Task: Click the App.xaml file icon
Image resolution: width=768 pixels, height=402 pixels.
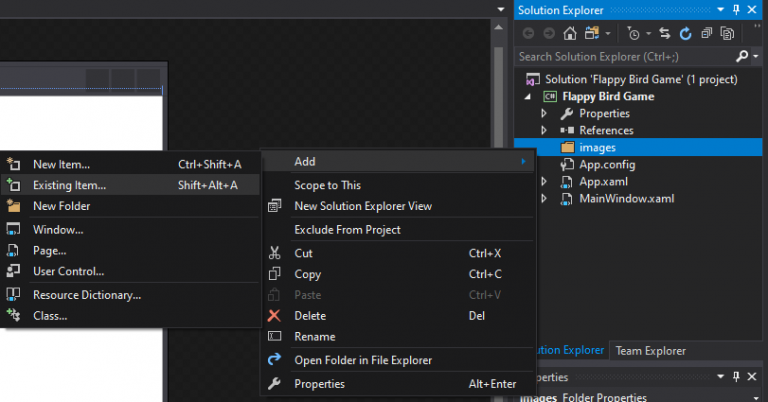Action: pyautogui.click(x=567, y=182)
